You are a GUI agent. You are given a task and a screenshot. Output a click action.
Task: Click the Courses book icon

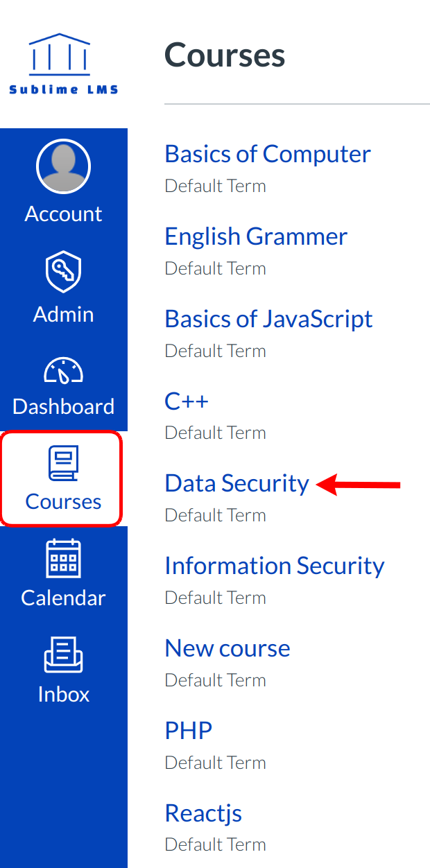coord(63,463)
